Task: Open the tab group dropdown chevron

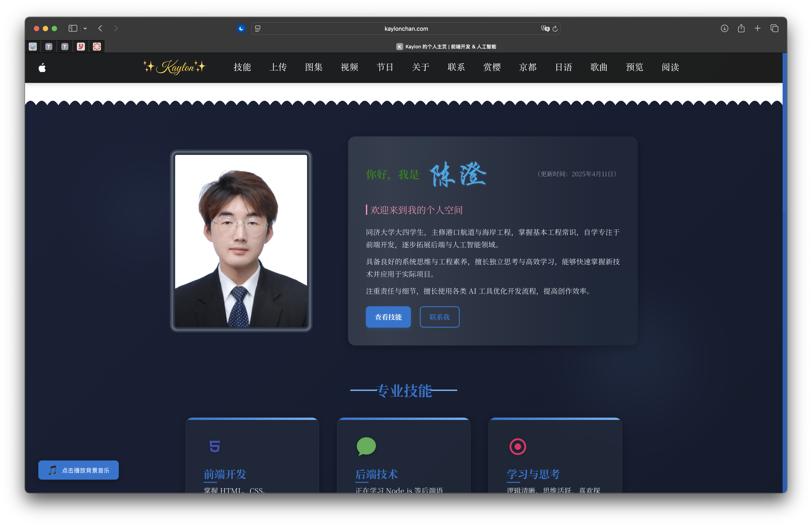Action: point(85,28)
